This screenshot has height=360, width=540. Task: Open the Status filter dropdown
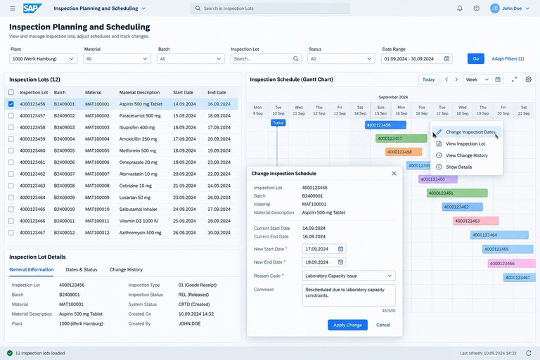(341, 59)
